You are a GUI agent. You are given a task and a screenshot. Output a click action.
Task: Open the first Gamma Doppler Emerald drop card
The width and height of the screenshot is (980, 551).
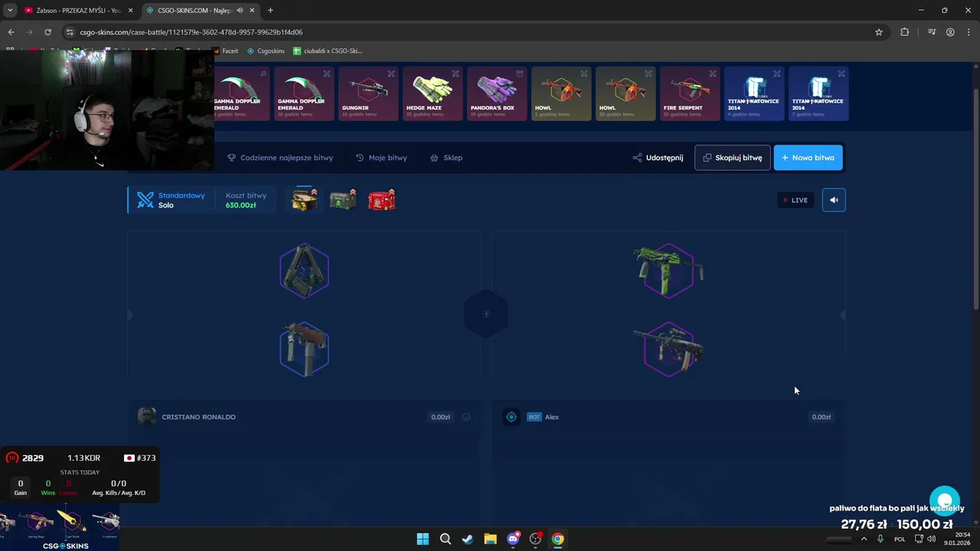coord(242,94)
